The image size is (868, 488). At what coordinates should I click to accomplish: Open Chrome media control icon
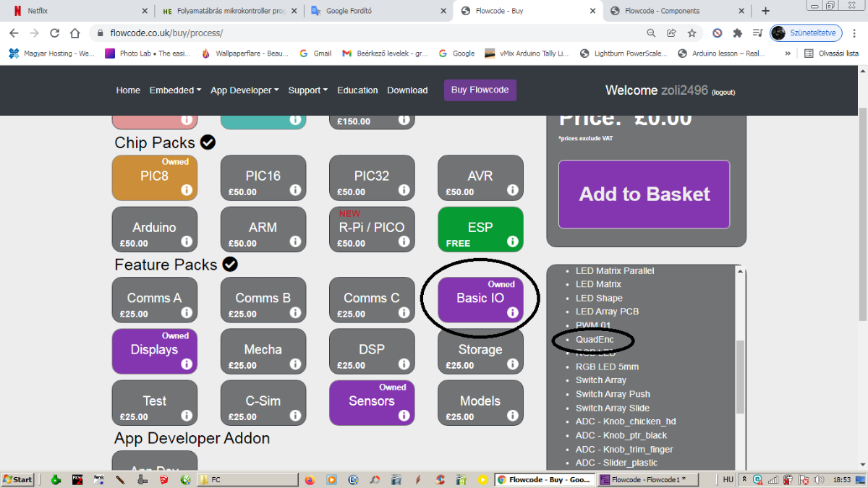[757, 33]
